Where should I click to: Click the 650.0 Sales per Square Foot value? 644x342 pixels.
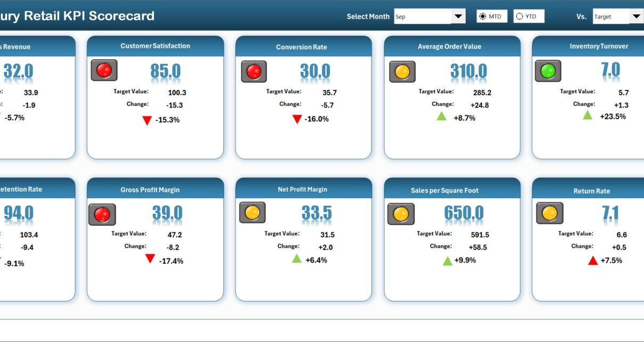[x=464, y=213]
